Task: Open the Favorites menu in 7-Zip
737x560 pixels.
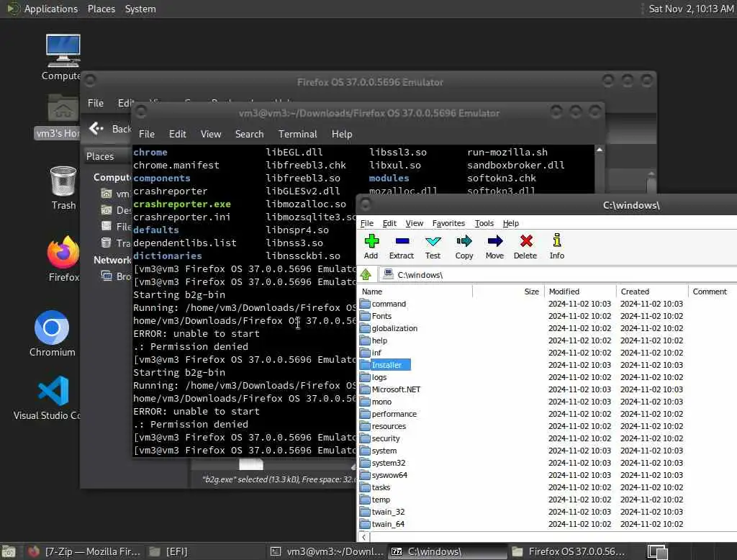Action: click(x=448, y=223)
